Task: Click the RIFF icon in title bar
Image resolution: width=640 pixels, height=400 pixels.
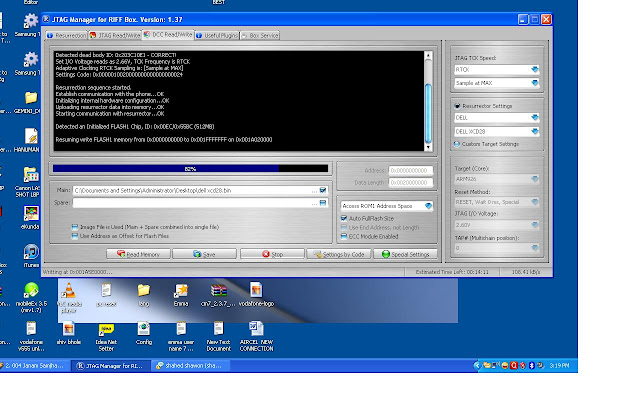Action: [x=46, y=19]
